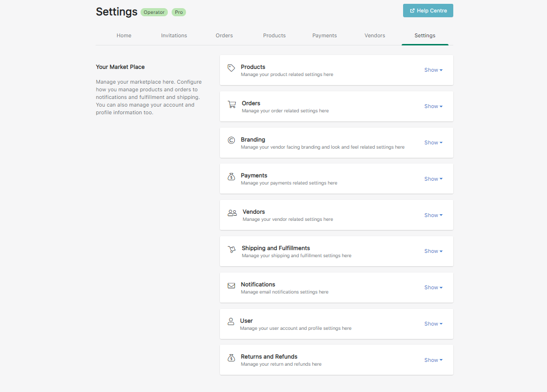Viewport: 547px width, 392px height.
Task: Click the Orders shopping cart icon
Action: pos(232,104)
